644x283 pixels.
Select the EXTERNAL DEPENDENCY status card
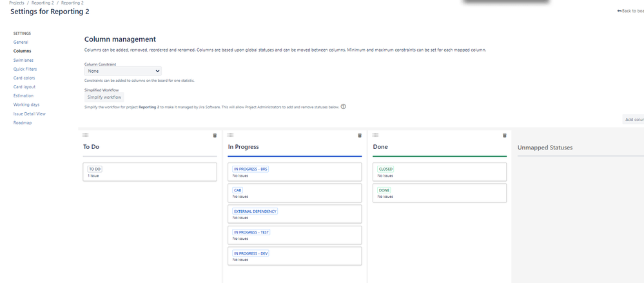(x=295, y=214)
